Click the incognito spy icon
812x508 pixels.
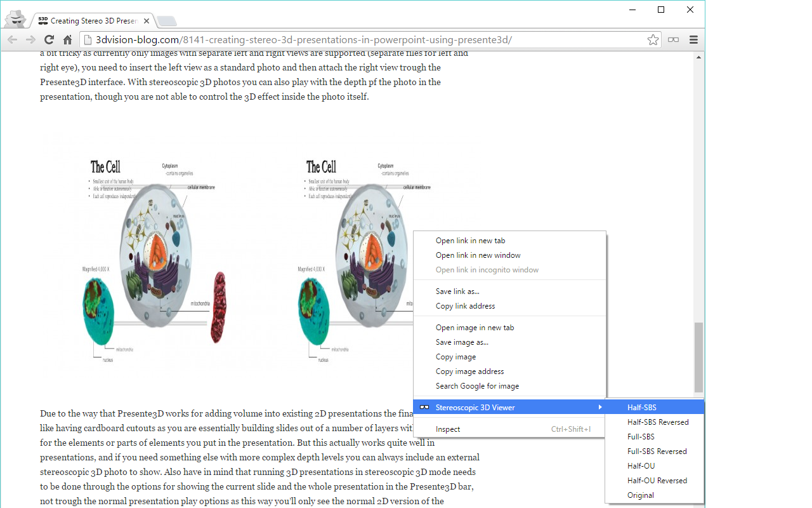(15, 18)
